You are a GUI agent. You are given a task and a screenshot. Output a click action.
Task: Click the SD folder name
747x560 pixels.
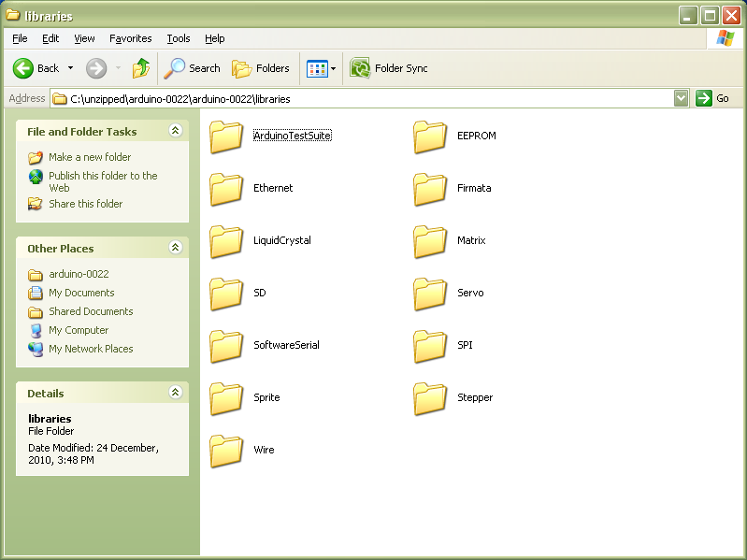click(260, 293)
